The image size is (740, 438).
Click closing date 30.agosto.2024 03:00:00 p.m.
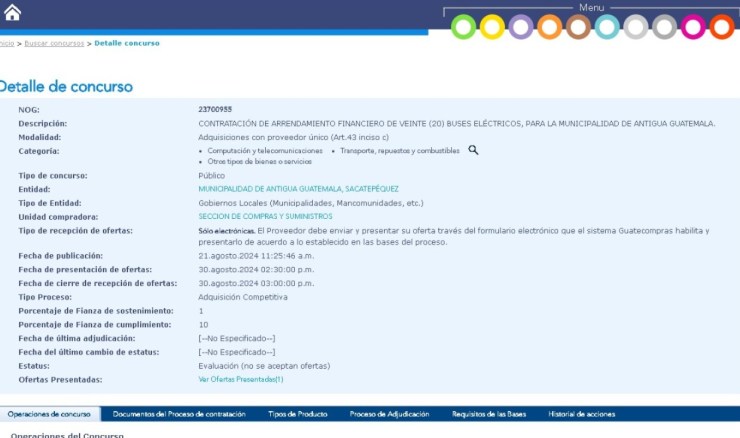point(256,283)
